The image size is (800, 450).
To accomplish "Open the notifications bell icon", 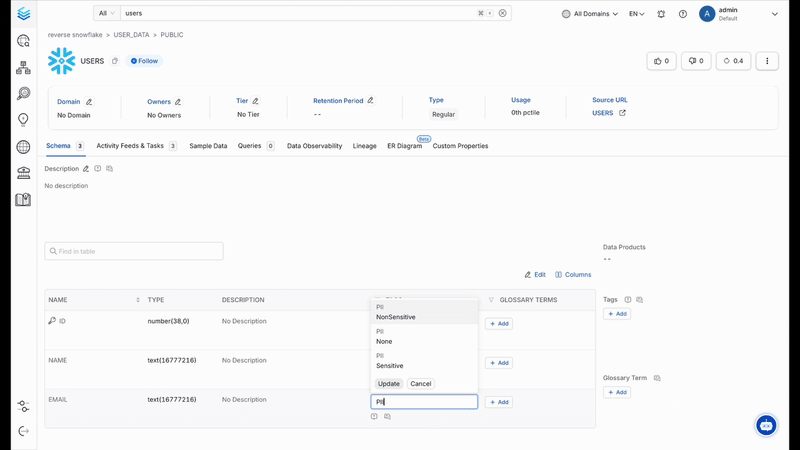I will coord(661,14).
